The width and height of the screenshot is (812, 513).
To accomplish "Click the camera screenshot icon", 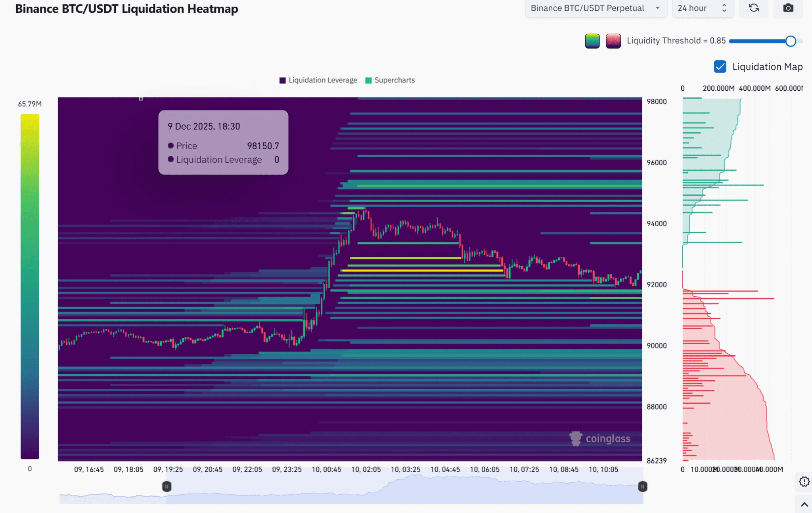I will (x=788, y=8).
